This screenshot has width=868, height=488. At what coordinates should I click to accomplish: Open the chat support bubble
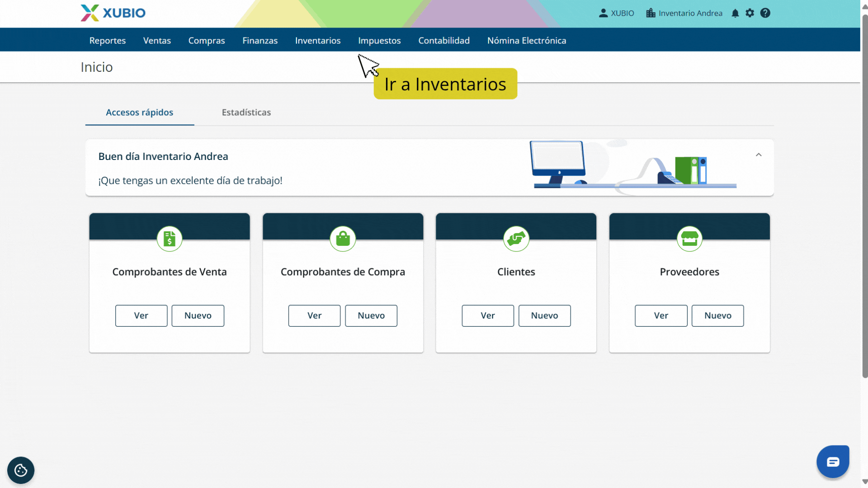(833, 462)
